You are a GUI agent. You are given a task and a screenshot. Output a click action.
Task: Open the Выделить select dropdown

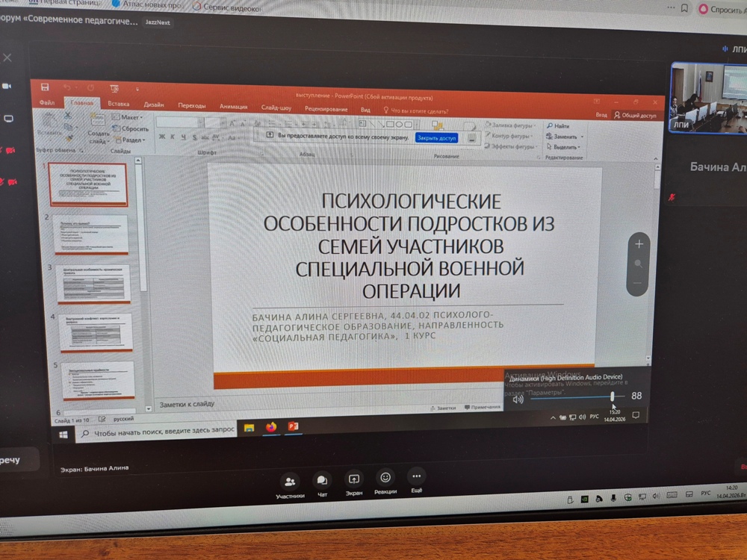click(564, 147)
